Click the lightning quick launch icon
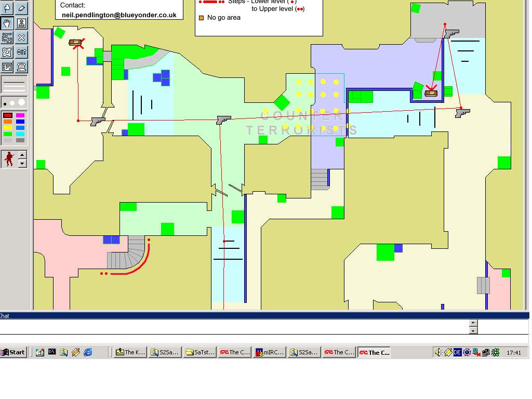The width and height of the screenshot is (532, 399). [x=76, y=352]
